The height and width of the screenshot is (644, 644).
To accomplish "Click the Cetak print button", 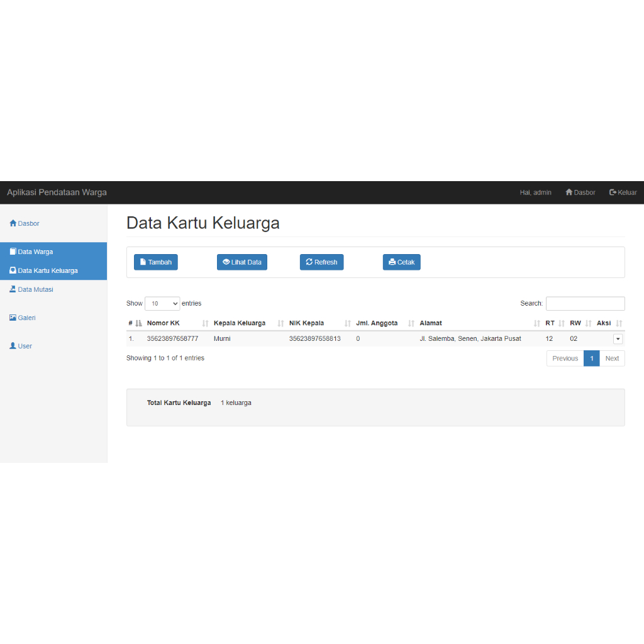I will [x=401, y=262].
